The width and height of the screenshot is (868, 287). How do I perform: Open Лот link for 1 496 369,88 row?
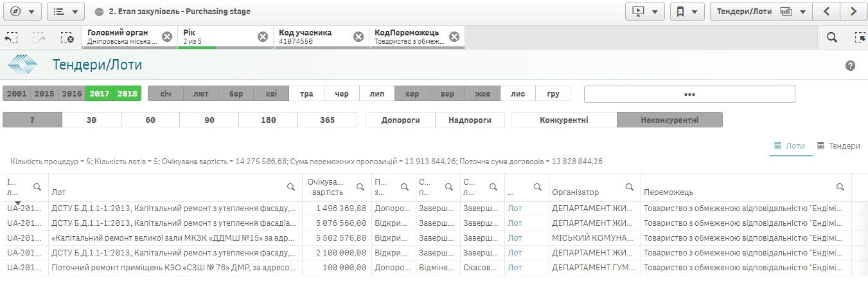[515, 208]
